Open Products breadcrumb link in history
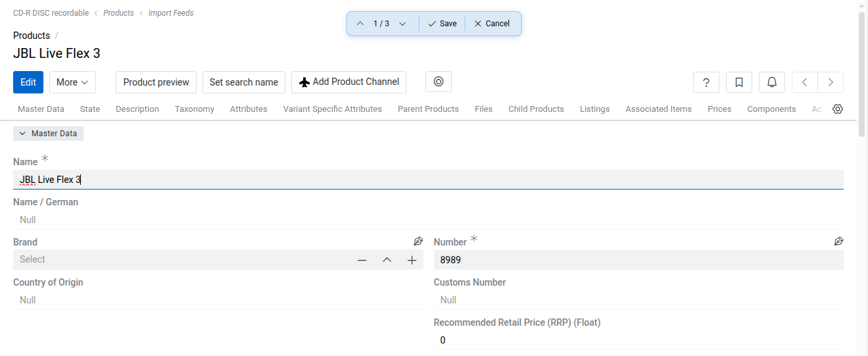868x356 pixels. (x=118, y=13)
